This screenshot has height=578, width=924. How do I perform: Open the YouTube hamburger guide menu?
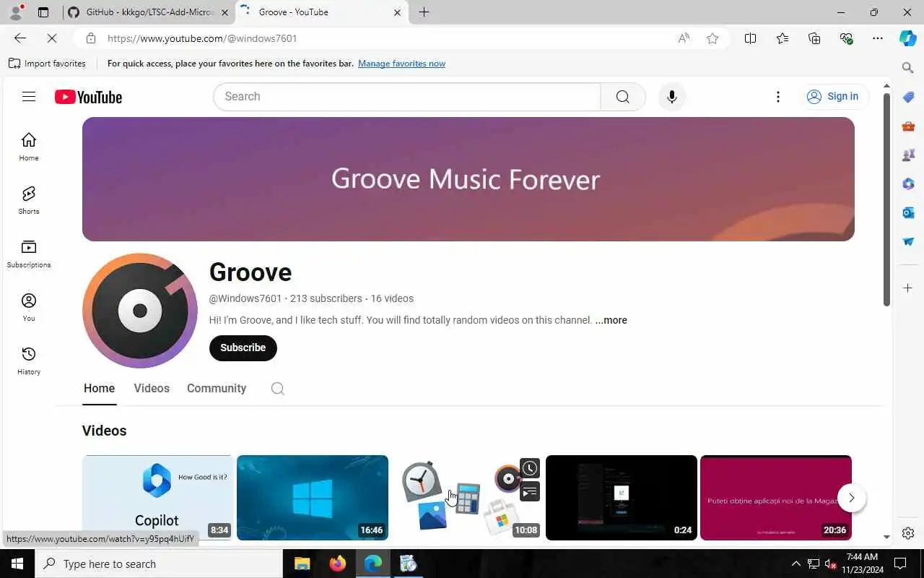[29, 97]
